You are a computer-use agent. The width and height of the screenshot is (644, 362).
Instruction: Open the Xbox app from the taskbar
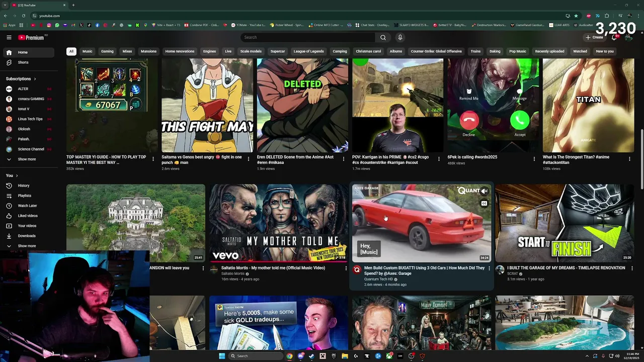[x=389, y=356]
